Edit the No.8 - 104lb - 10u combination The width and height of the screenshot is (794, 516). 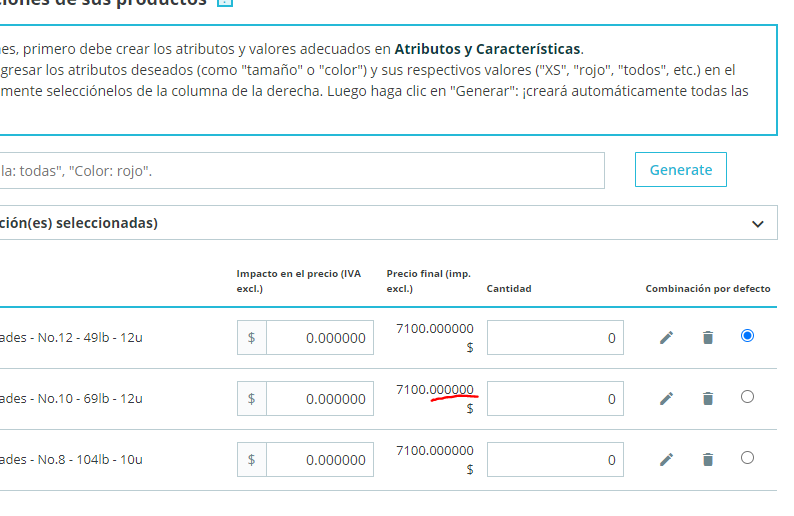coord(666,459)
